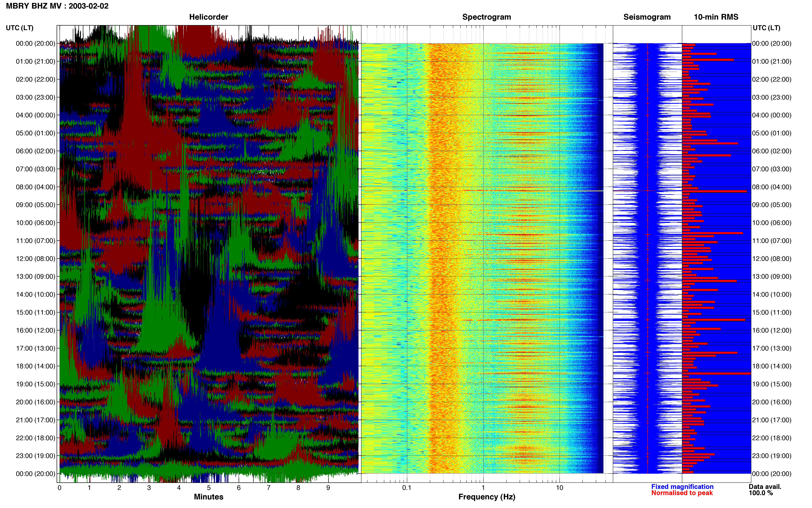Image resolution: width=812 pixels, height=508 pixels.
Task: Click helicorder minute tick label '0'
Action: pyautogui.click(x=59, y=487)
